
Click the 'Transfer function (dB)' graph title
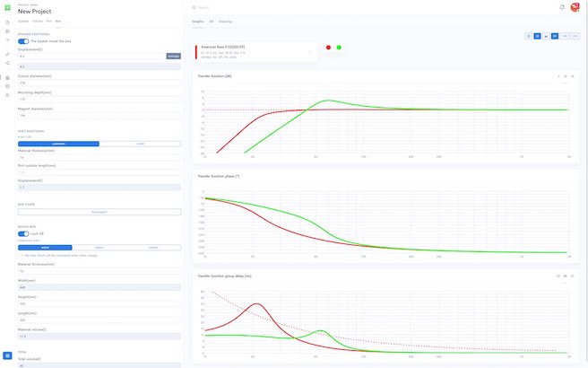[214, 76]
